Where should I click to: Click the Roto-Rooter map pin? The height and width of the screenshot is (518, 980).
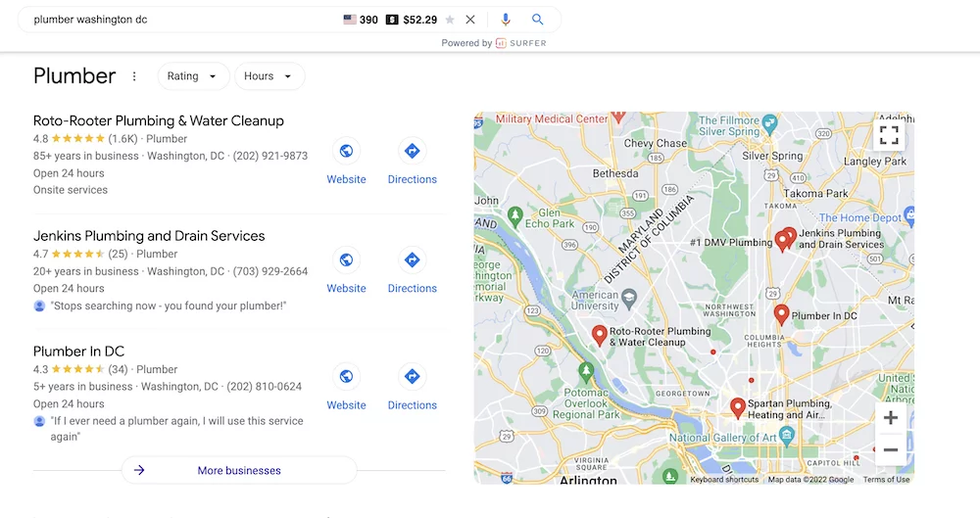point(600,335)
